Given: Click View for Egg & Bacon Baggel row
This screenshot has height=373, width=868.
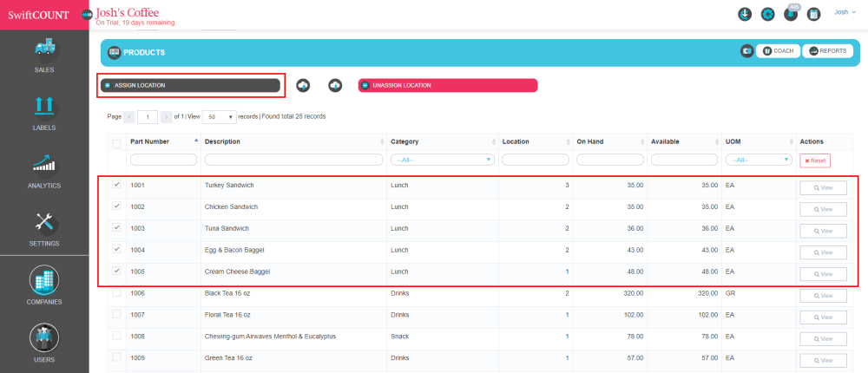Looking at the screenshot, I should (x=823, y=253).
